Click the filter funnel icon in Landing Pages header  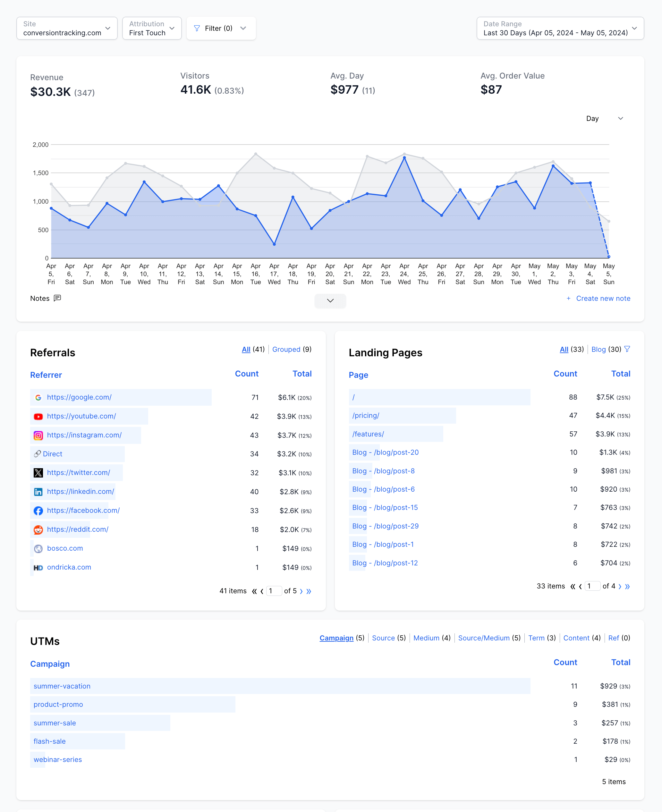[627, 349]
